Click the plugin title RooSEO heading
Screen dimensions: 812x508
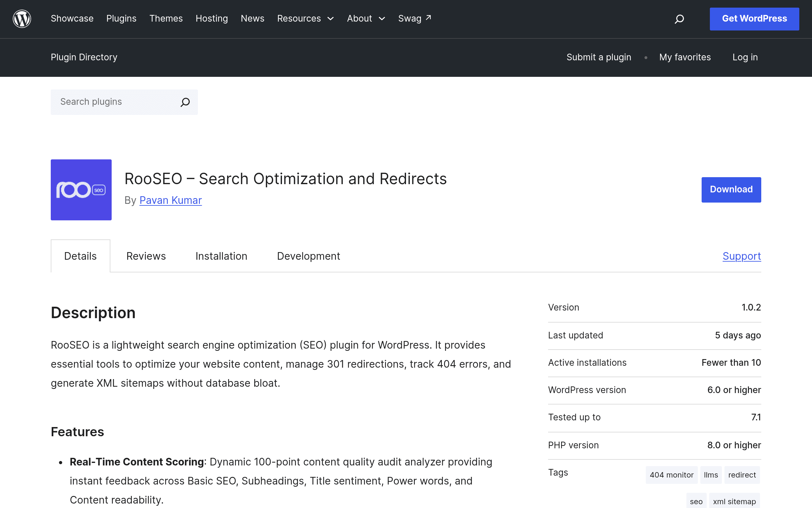(285, 179)
